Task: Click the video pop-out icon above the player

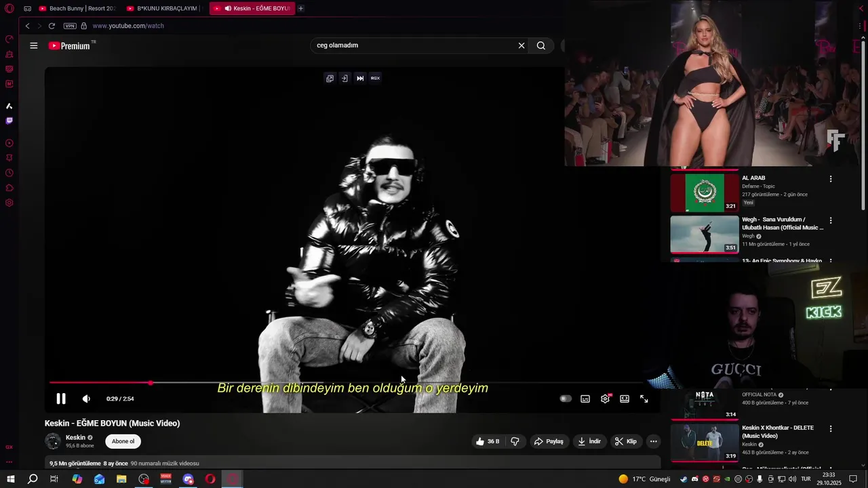Action: coord(330,78)
